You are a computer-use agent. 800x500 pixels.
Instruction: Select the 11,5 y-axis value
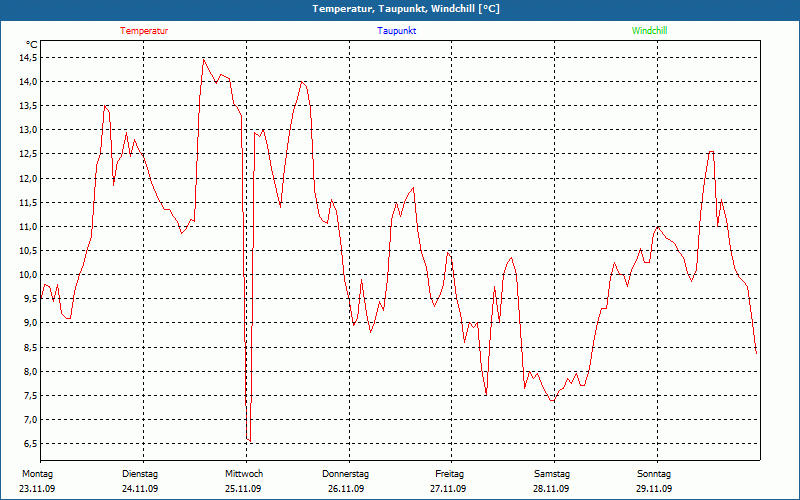pyautogui.click(x=28, y=203)
